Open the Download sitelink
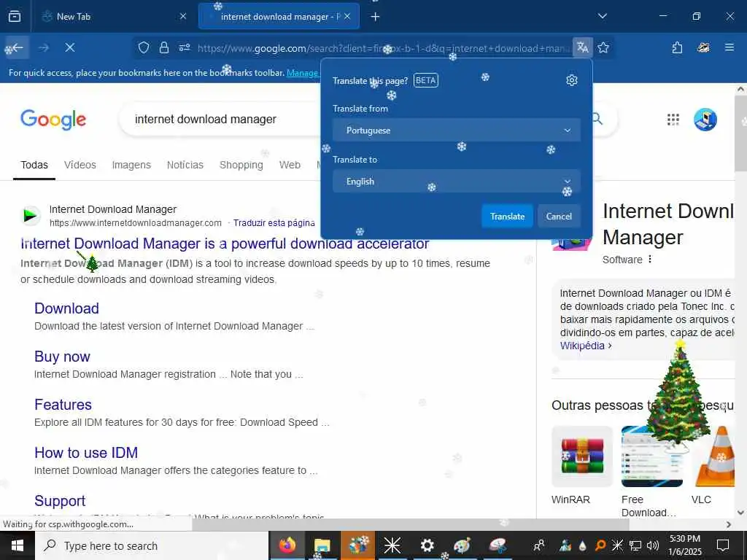The image size is (747, 560). pos(66,308)
